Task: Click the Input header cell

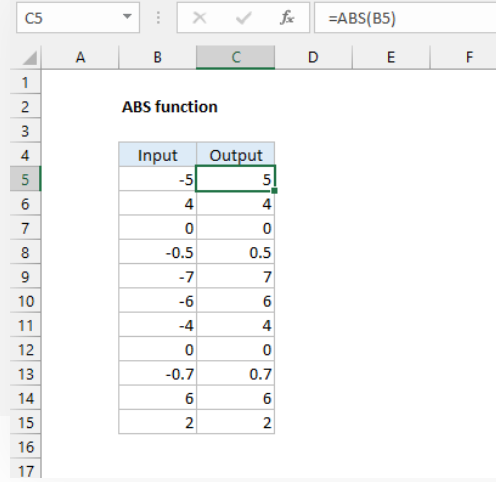Action: tap(158, 155)
